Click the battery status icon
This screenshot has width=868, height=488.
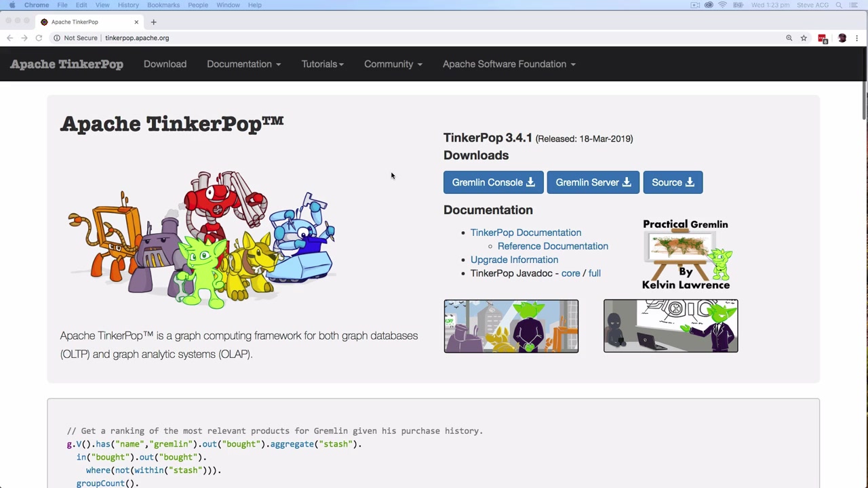[x=737, y=5]
